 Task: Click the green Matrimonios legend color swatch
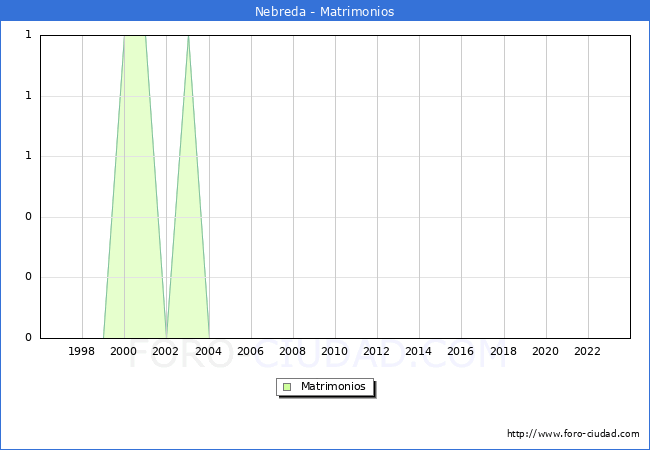click(287, 387)
